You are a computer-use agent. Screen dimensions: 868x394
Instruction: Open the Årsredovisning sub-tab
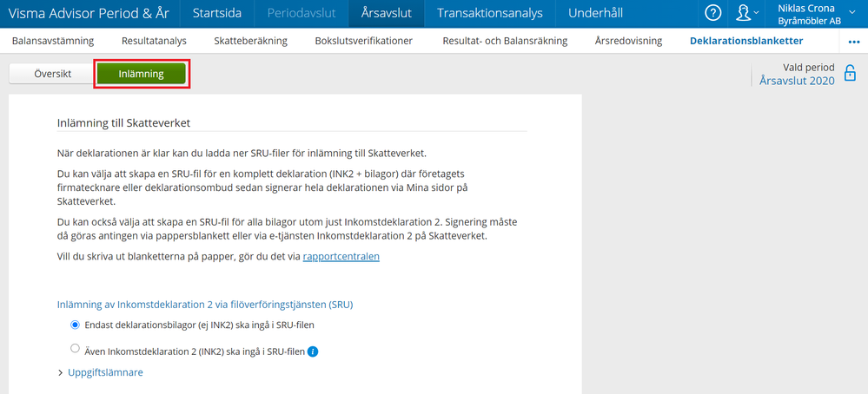coord(628,41)
